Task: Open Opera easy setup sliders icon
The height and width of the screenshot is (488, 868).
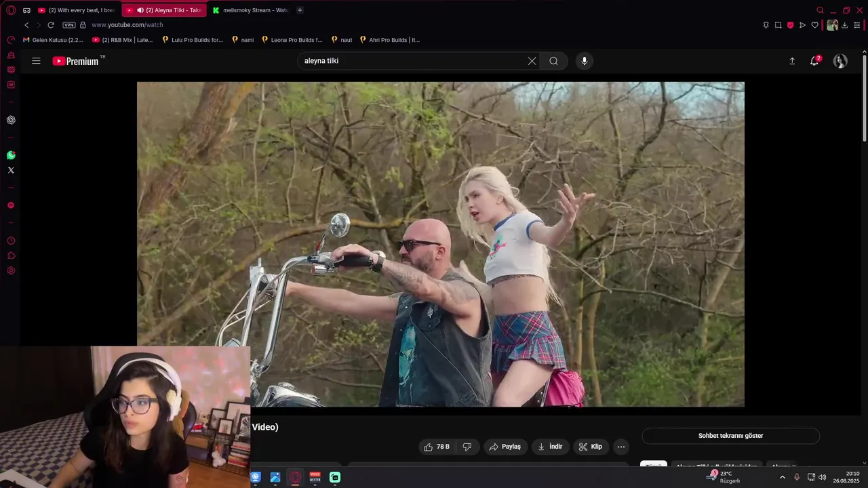Action: [857, 25]
